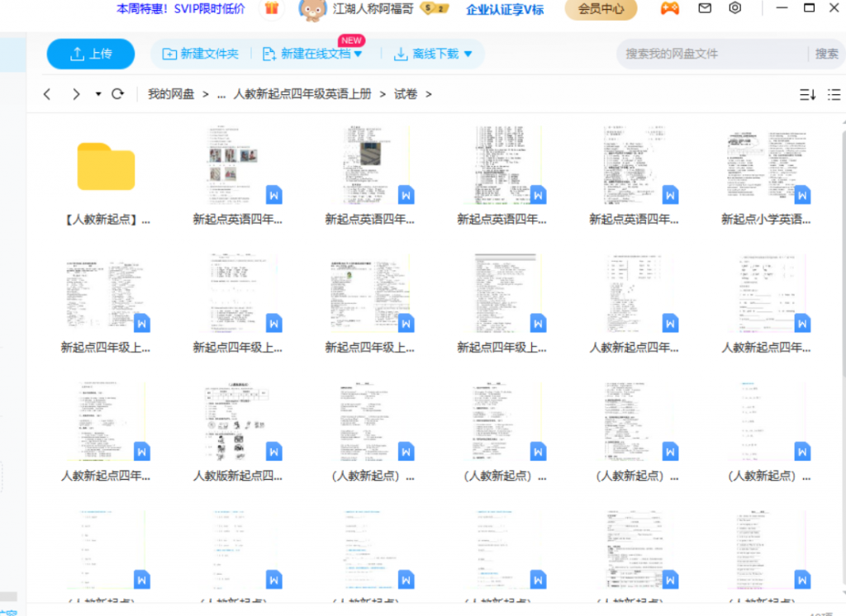
Task: Select the first 新起点四年级上 document
Action: 106,304
